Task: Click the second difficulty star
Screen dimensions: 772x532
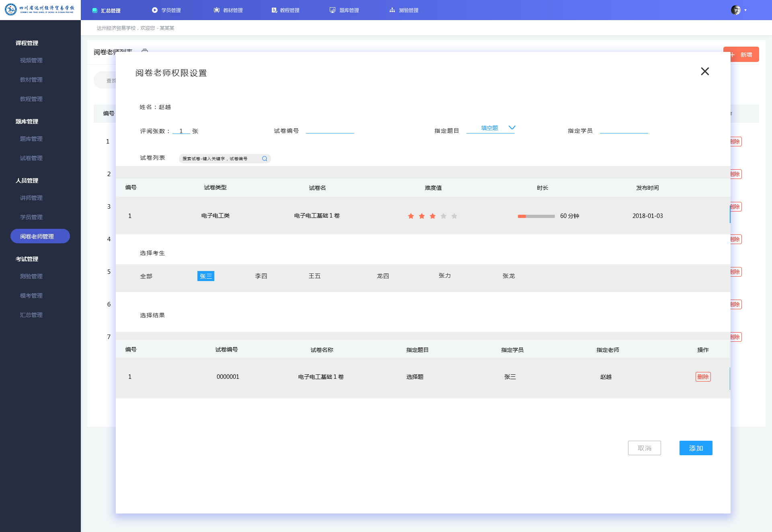Action: point(422,216)
